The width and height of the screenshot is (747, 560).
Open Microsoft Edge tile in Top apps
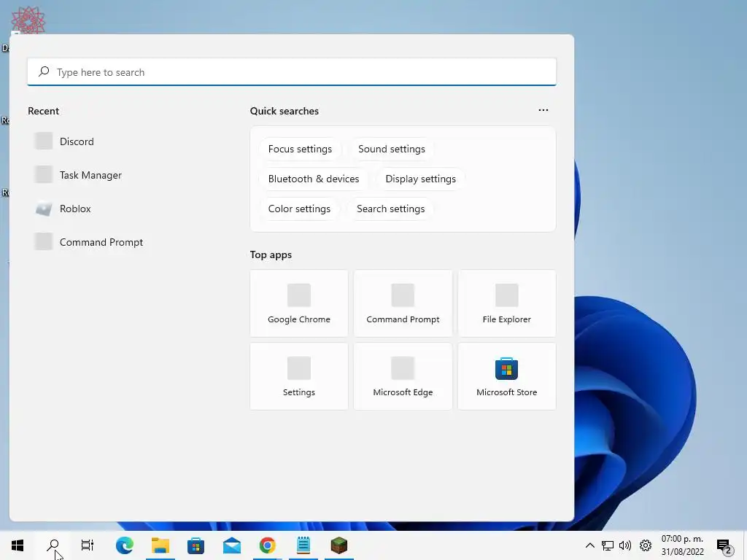pyautogui.click(x=403, y=376)
